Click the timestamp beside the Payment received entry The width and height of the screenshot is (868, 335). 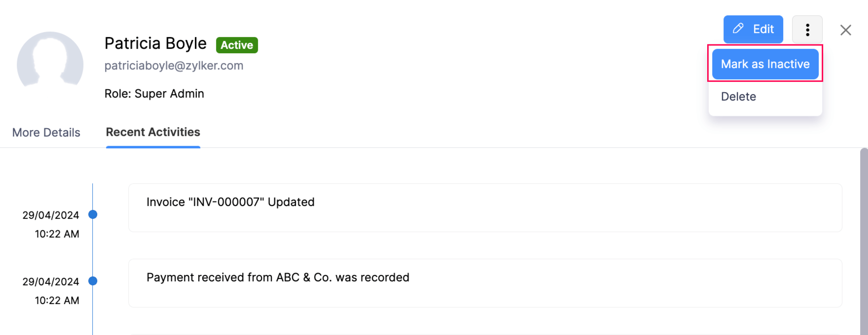click(x=51, y=291)
